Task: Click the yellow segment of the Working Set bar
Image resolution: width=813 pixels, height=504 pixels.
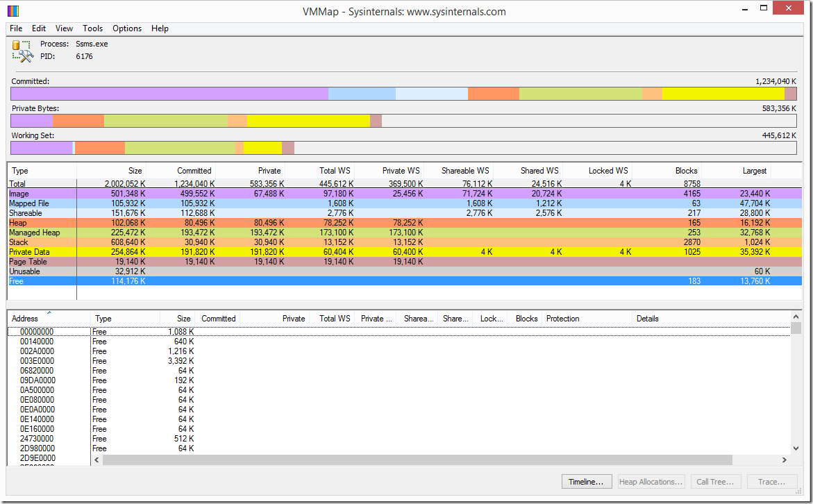Action: [x=264, y=147]
